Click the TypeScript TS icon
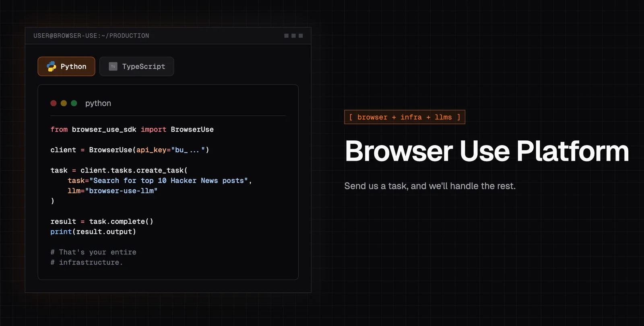 pyautogui.click(x=113, y=66)
